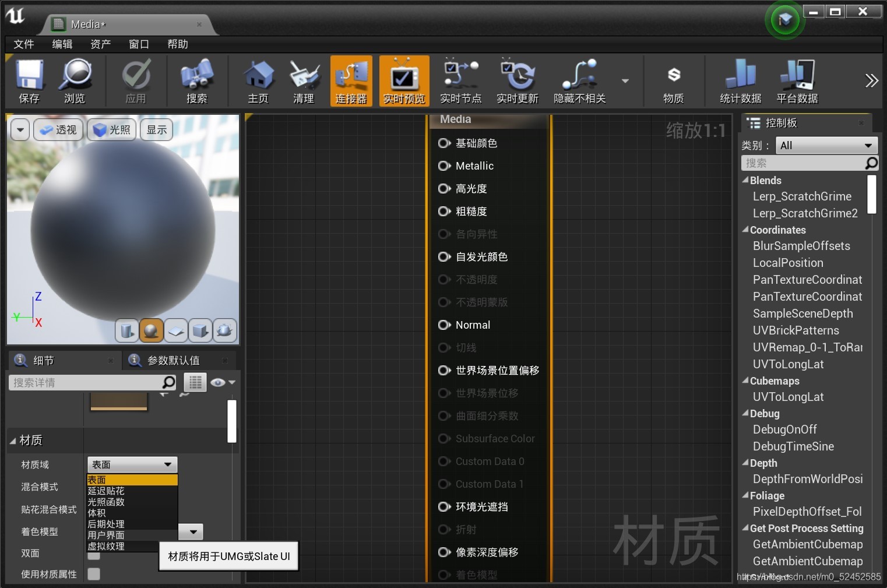
Task: Open the 帮助 (Help) menu
Action: tap(177, 44)
